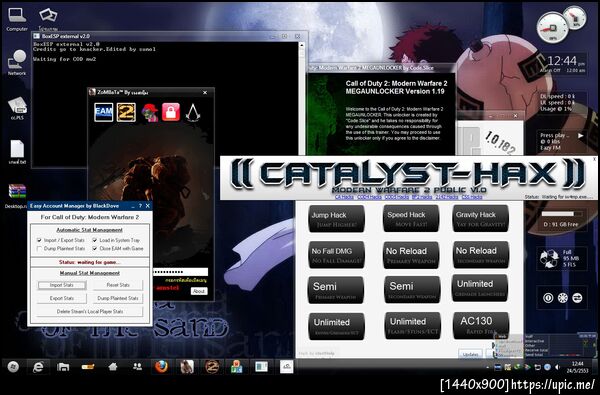
Task: Click the play arrow on radio gadget
Action: tap(580, 135)
